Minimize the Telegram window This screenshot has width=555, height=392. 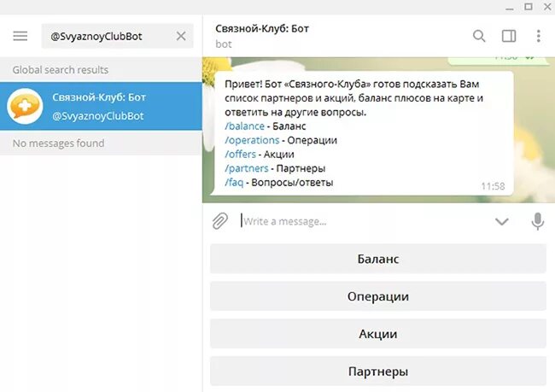(x=510, y=7)
